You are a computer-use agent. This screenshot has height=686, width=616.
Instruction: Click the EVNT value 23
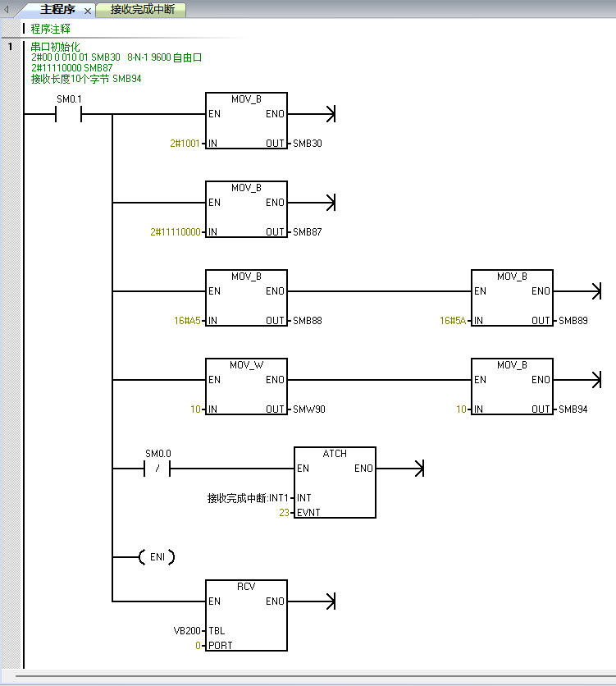pos(284,513)
